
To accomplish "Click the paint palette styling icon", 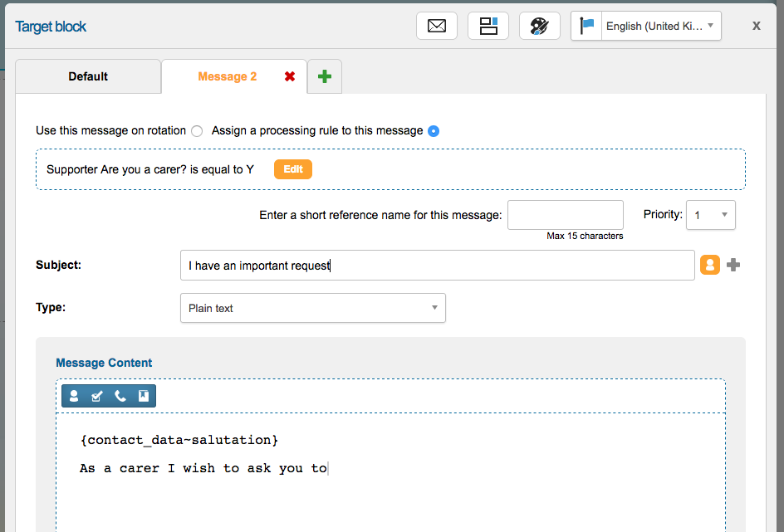I will pyautogui.click(x=540, y=26).
